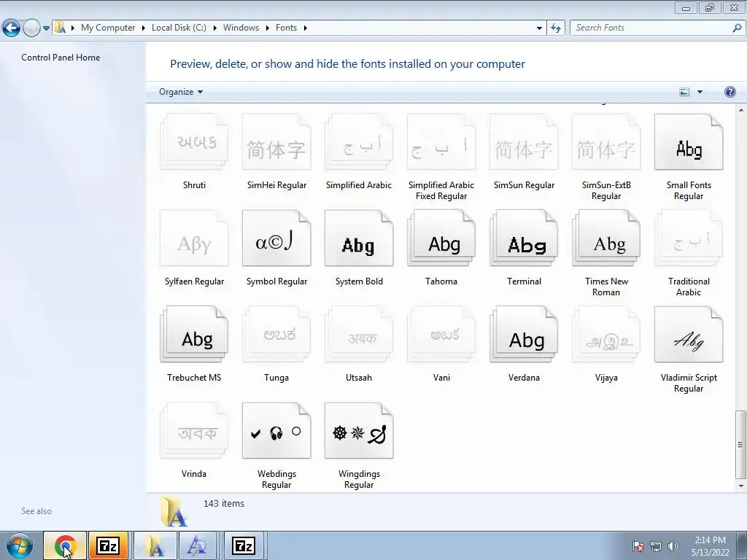747x560 pixels.
Task: Click My Computer in the address path
Action: [108, 28]
